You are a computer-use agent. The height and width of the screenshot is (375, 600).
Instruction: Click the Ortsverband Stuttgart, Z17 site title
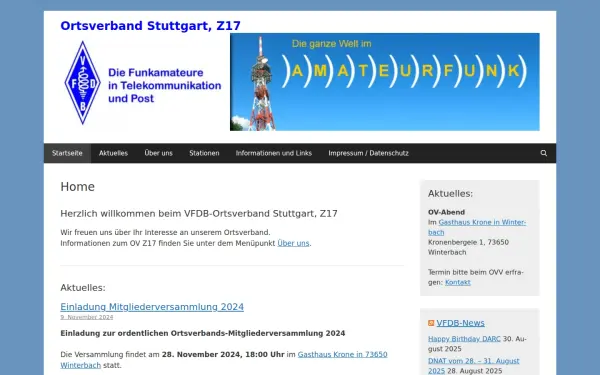tap(150, 26)
